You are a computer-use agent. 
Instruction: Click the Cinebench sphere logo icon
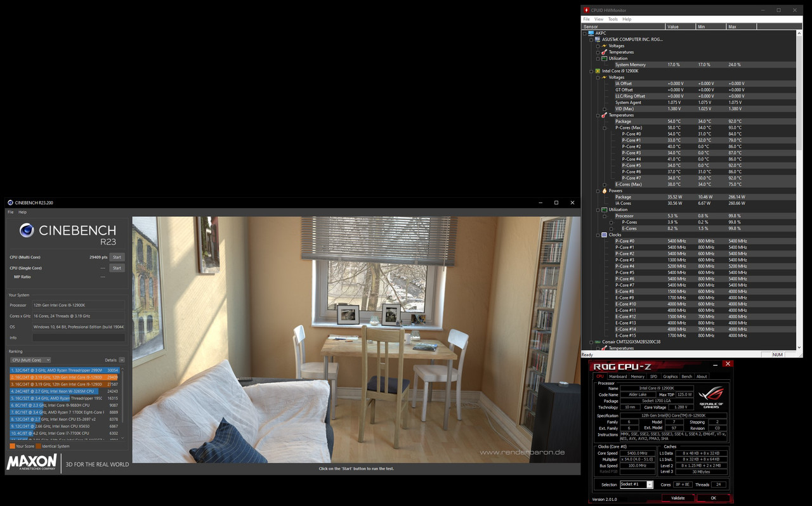click(x=27, y=230)
